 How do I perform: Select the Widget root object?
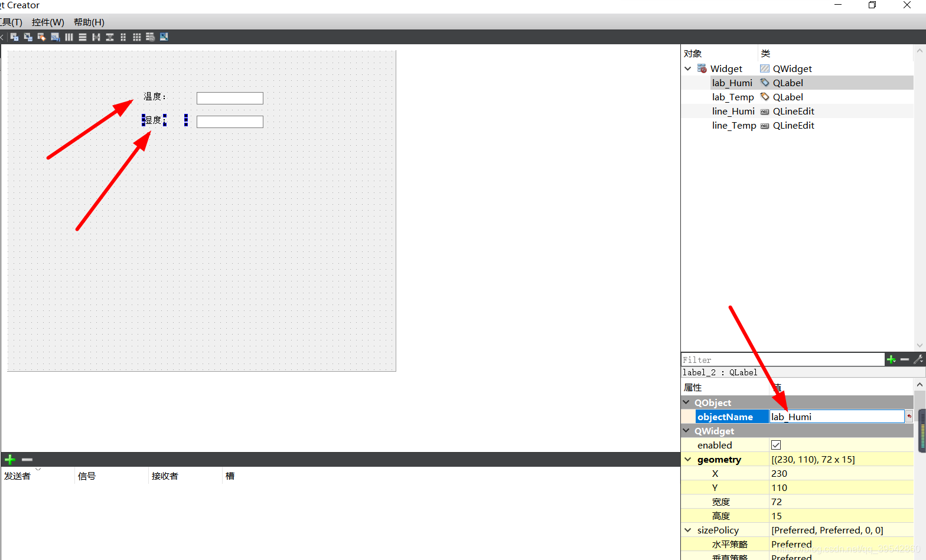[726, 68]
